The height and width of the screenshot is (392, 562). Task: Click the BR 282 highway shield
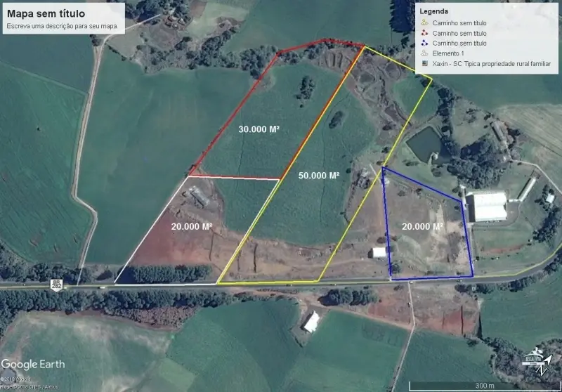point(56,285)
